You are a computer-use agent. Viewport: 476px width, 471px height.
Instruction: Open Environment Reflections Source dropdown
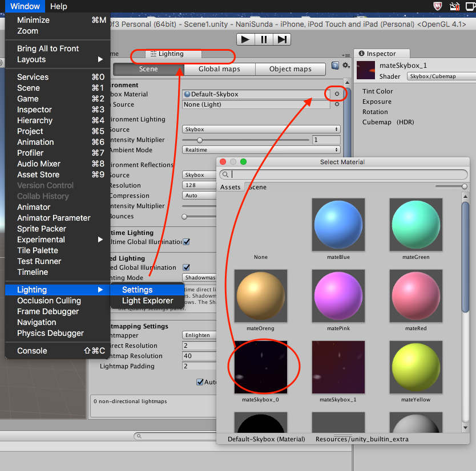(x=199, y=175)
